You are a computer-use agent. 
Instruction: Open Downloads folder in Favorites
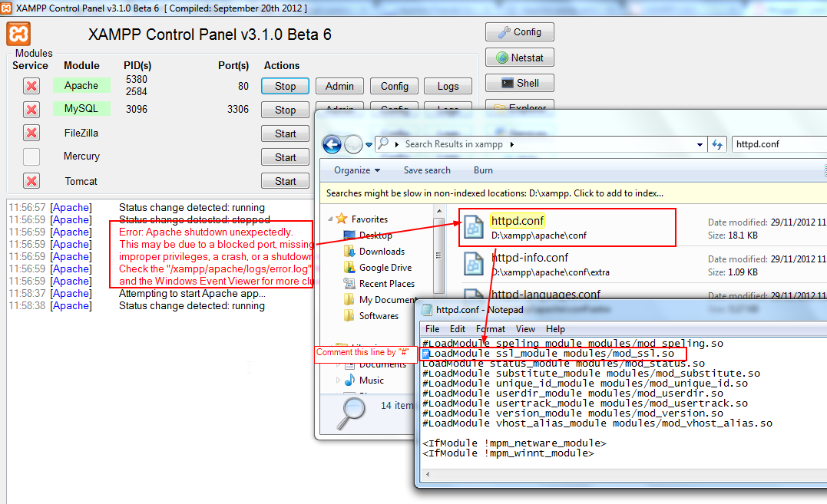point(382,252)
